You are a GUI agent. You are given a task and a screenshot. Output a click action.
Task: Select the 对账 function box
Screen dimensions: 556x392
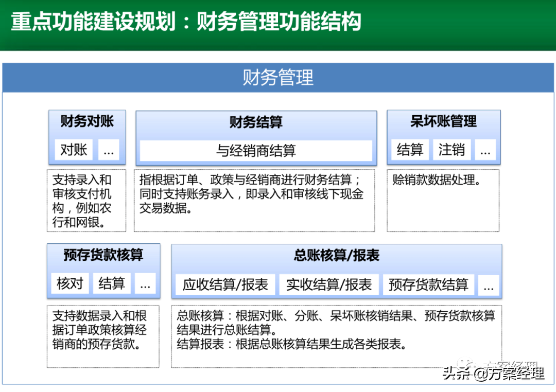(x=74, y=150)
